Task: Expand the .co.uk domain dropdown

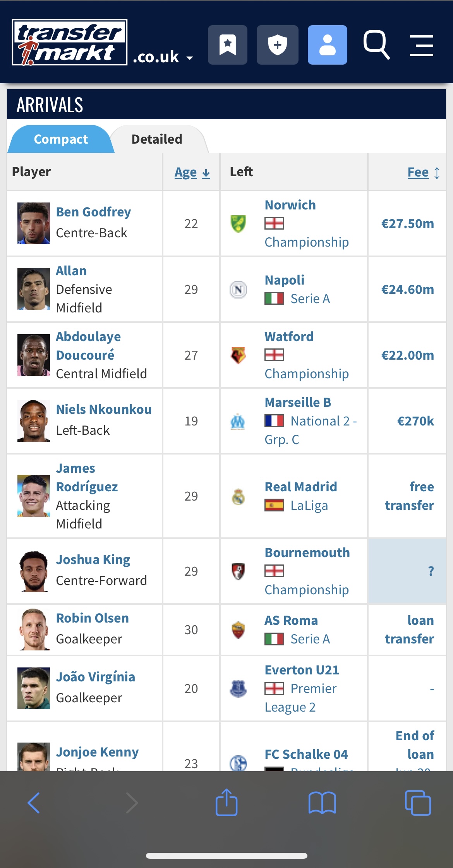Action: (163, 57)
